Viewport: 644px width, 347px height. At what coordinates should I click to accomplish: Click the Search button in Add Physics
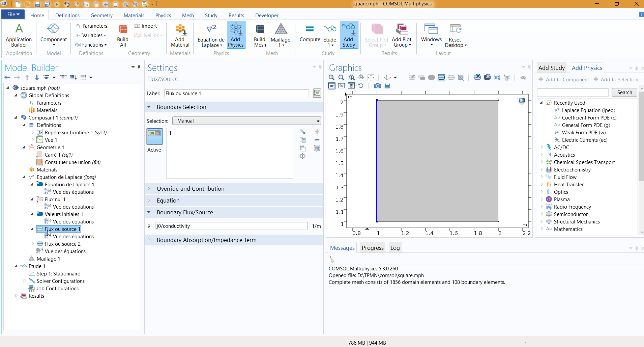(x=624, y=92)
